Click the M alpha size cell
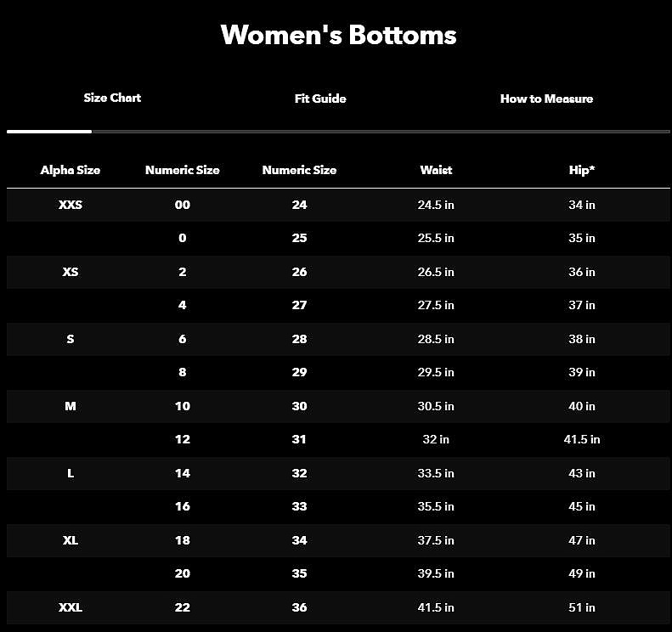The width and height of the screenshot is (672, 632). coord(71,406)
